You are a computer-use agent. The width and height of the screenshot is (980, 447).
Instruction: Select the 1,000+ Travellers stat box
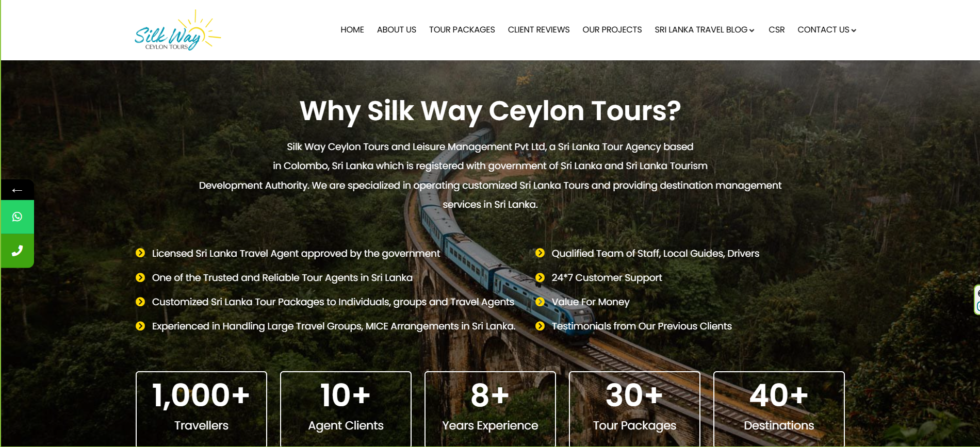tap(201, 409)
